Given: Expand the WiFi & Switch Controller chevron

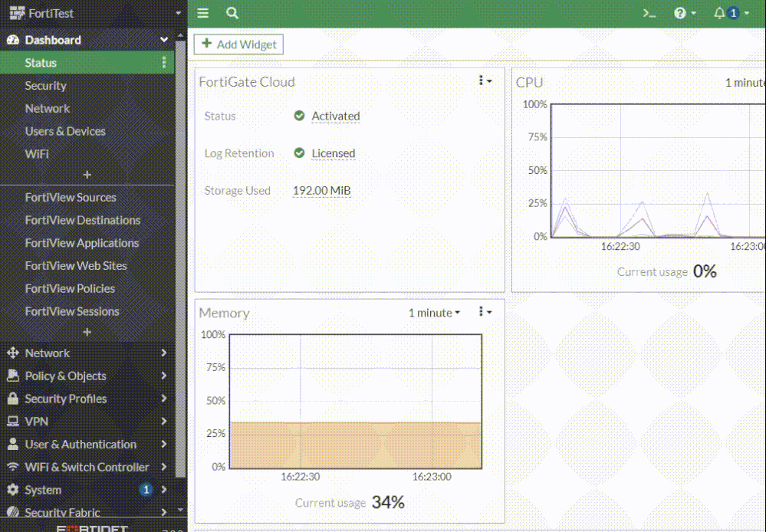Looking at the screenshot, I should (163, 467).
